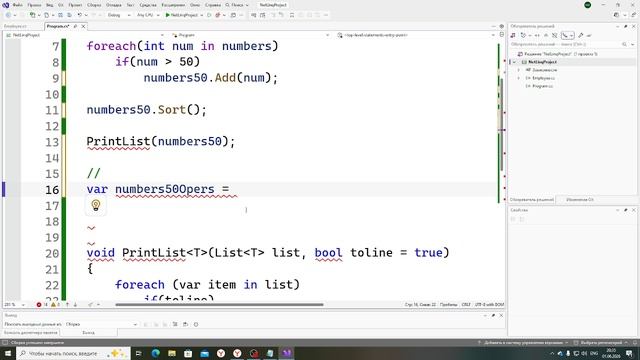The height and width of the screenshot is (360, 640).
Task: Select the Решение 'NetLinqProject' solution node
Action: pos(557,54)
